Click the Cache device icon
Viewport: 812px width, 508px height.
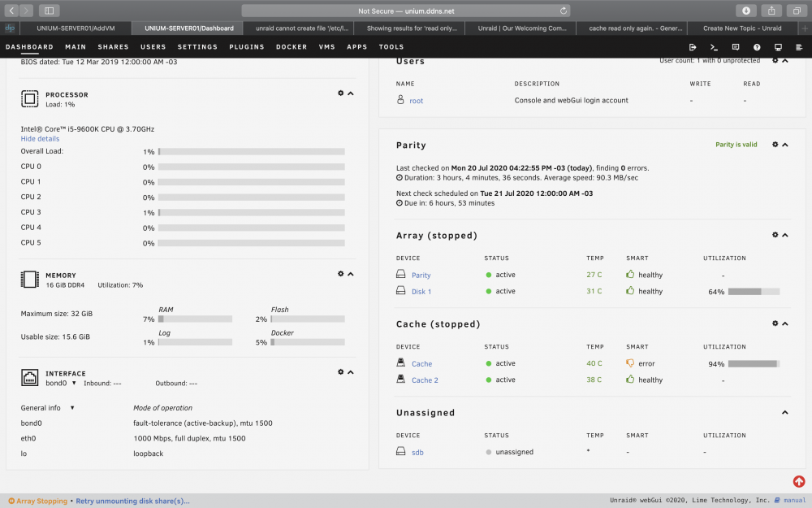401,363
